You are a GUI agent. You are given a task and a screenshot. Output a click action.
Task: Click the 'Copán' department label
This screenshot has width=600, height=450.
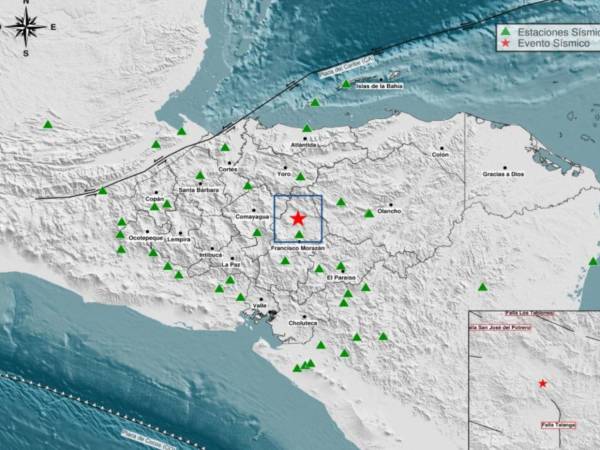(x=155, y=199)
